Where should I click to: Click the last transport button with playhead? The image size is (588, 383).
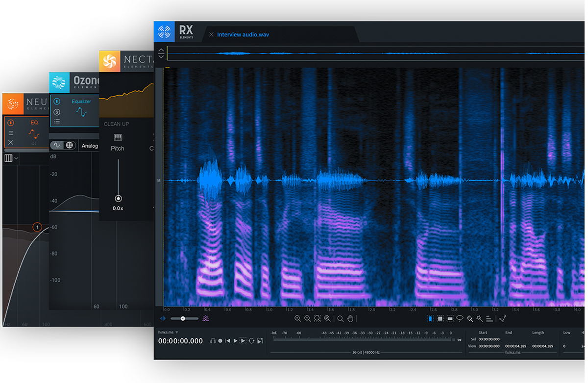260,341
